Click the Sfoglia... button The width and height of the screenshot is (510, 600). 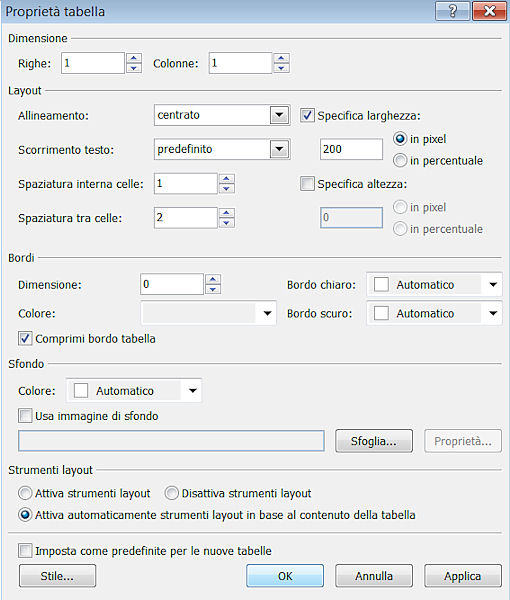(x=374, y=441)
